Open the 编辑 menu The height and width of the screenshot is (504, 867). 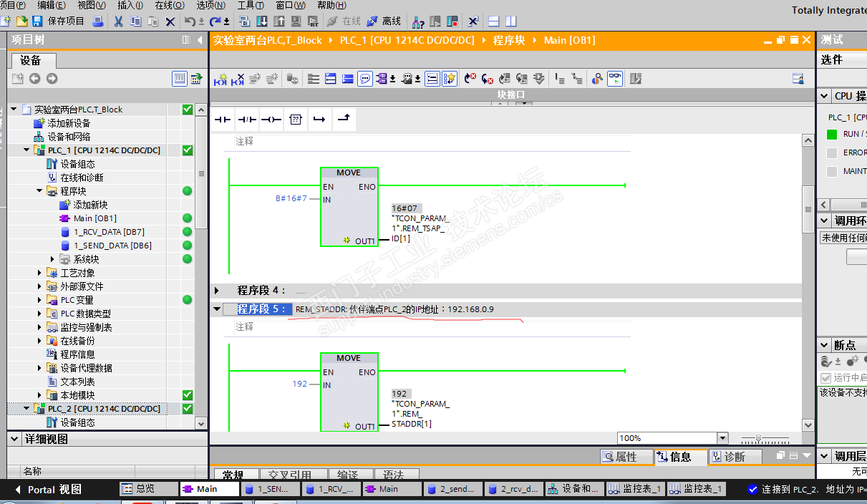[x=52, y=5]
